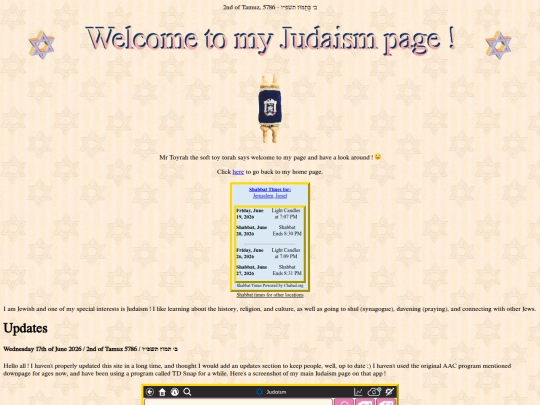Click 'Shabbat Ends 8:31 PM' text

287,270
